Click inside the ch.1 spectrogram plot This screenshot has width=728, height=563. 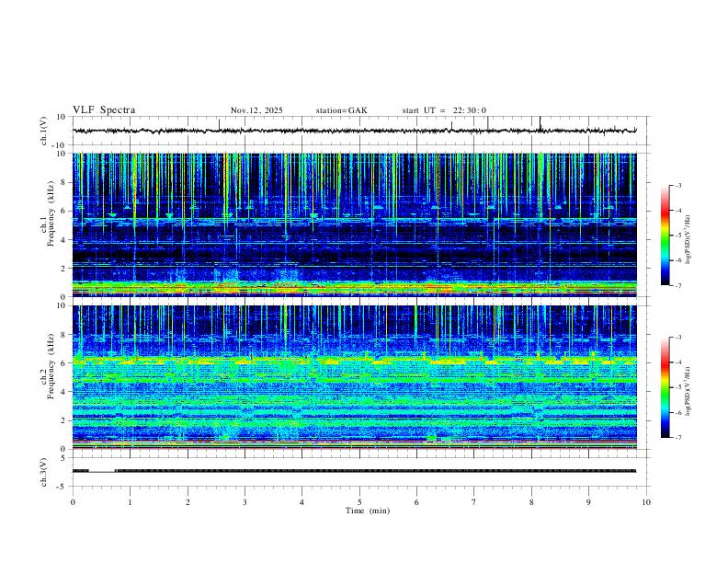[x=354, y=224]
